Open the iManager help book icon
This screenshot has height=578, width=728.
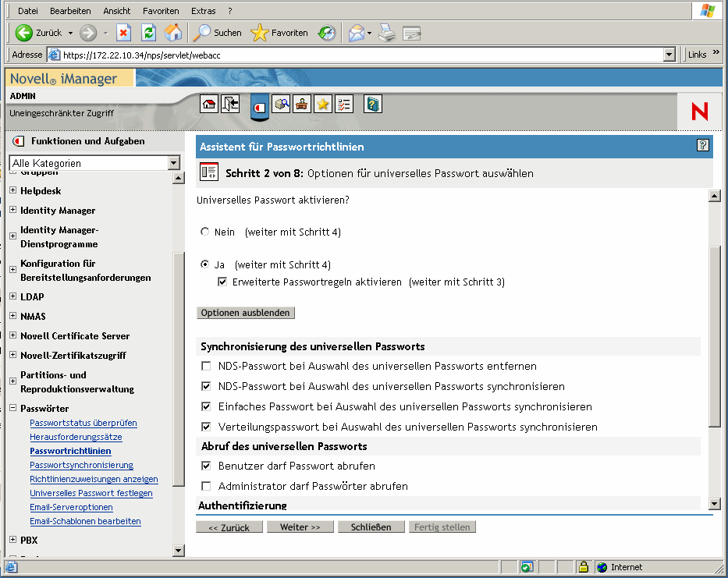click(372, 104)
